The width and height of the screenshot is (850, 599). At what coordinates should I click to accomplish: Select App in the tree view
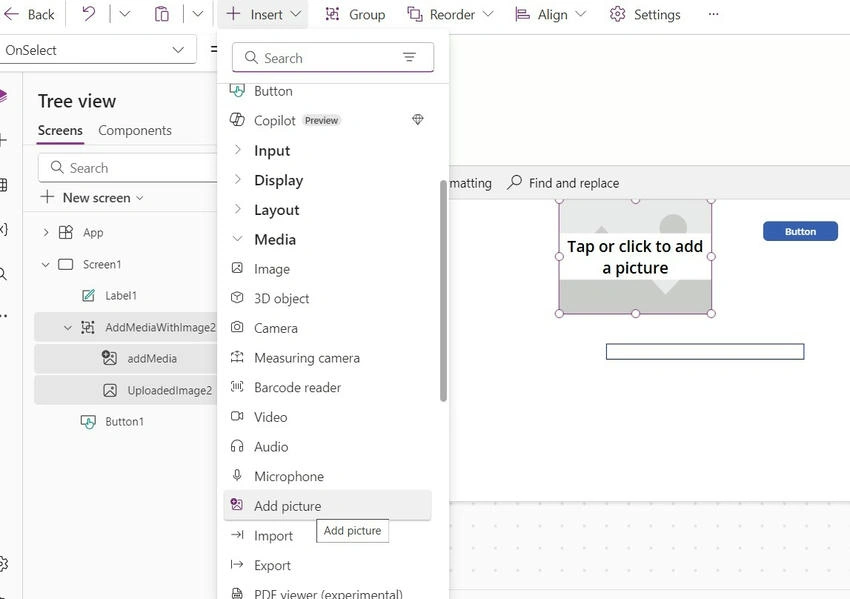click(x=93, y=233)
